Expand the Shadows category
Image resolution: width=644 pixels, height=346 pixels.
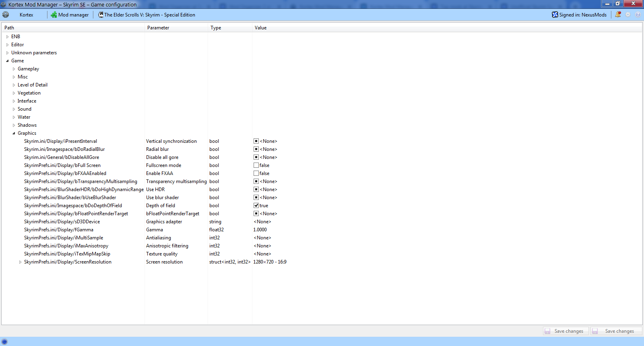14,125
